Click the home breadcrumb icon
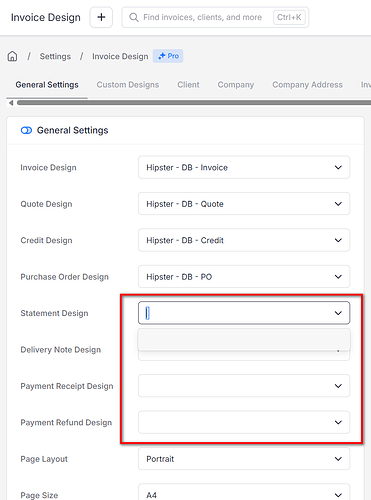The image size is (371, 500). click(12, 56)
